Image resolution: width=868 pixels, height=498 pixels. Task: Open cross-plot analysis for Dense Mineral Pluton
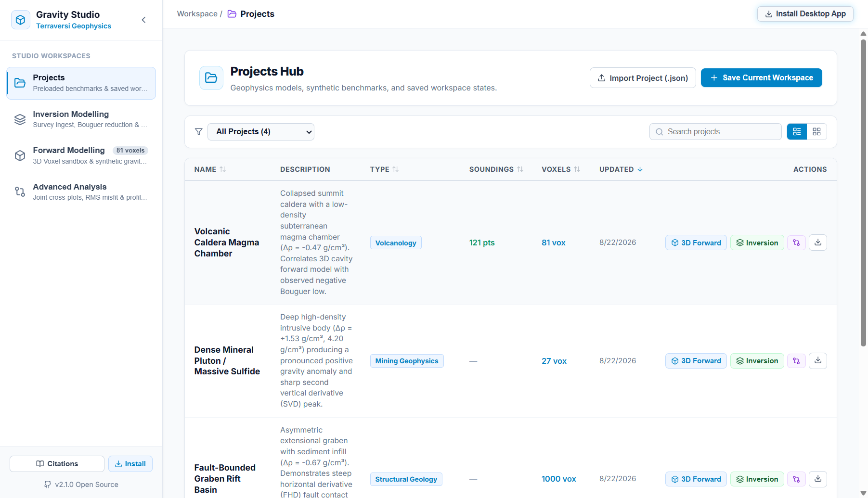796,361
